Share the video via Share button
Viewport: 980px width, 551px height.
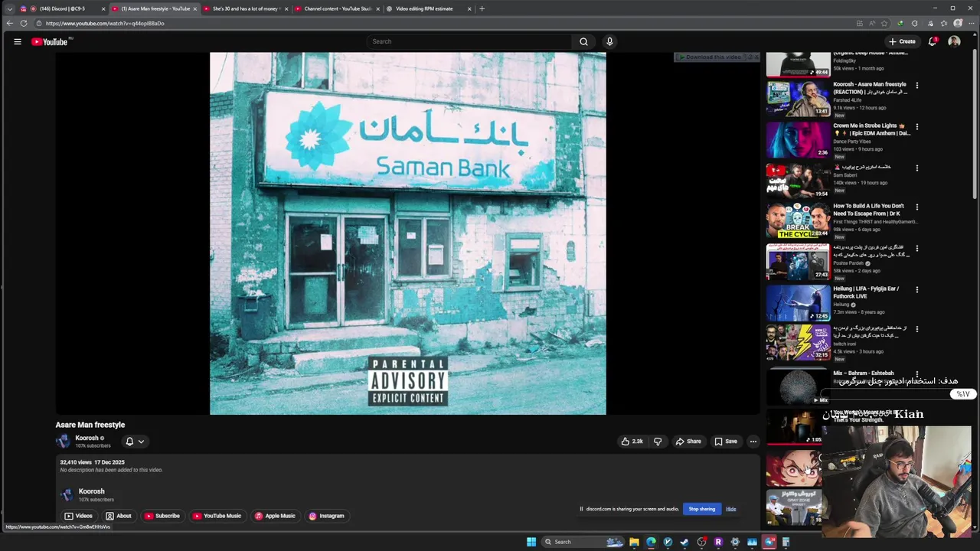pyautogui.click(x=688, y=441)
